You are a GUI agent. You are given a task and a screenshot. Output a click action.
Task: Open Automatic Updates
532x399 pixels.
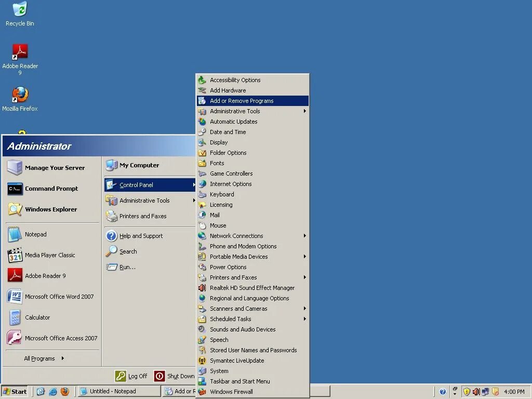(x=253, y=122)
